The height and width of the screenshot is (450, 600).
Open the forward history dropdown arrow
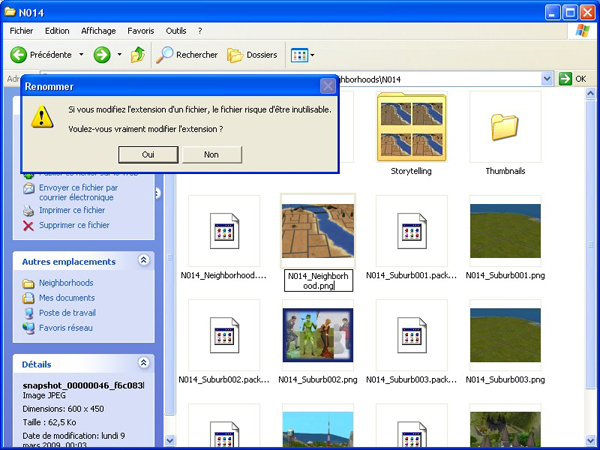tap(119, 55)
